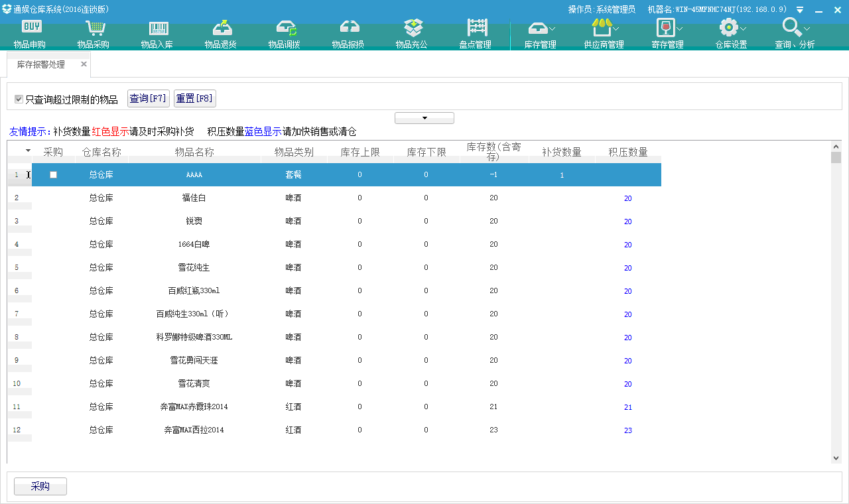The image size is (849, 504).
Task: Click the table vertical scrollbar thumb
Action: click(x=836, y=157)
